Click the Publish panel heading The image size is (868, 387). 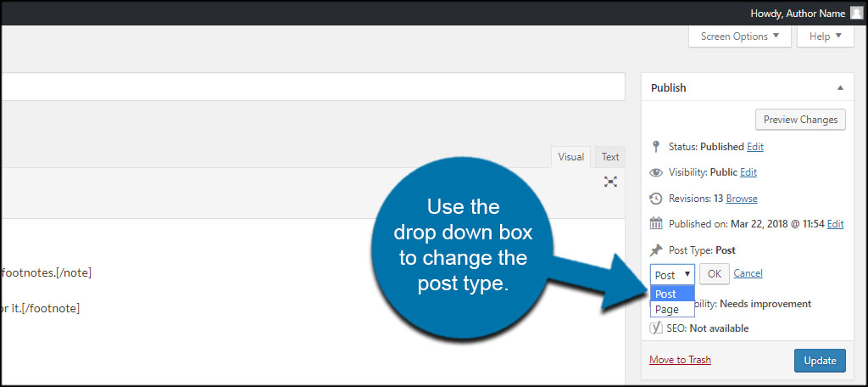pos(668,87)
